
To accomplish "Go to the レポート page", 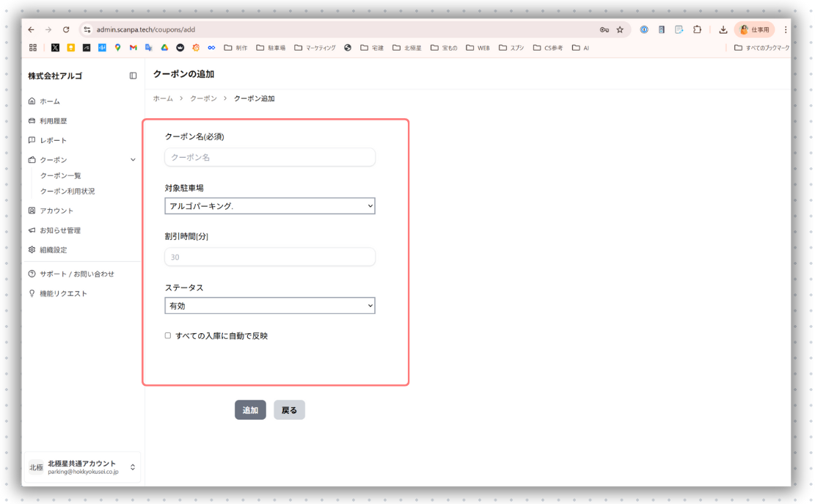I will click(53, 140).
